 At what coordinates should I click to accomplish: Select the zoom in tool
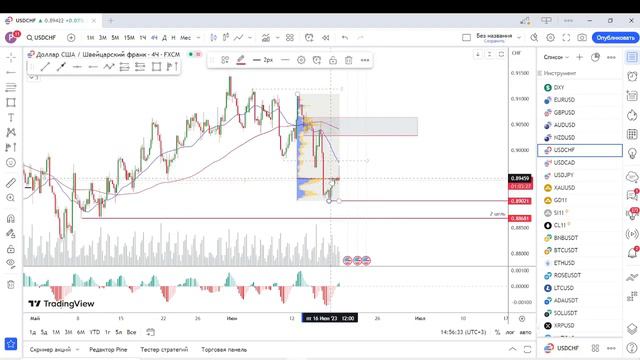click(x=11, y=198)
